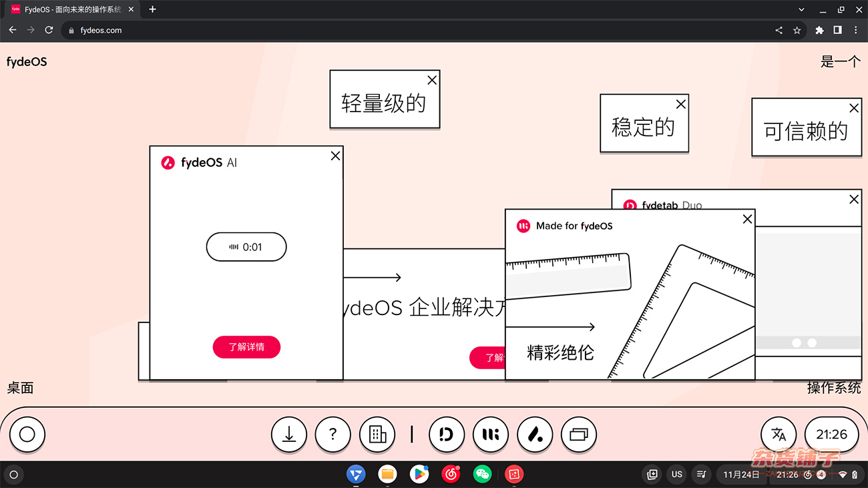Click the 了解 button in the enterprise solutions window
The image size is (868, 488).
(487, 358)
